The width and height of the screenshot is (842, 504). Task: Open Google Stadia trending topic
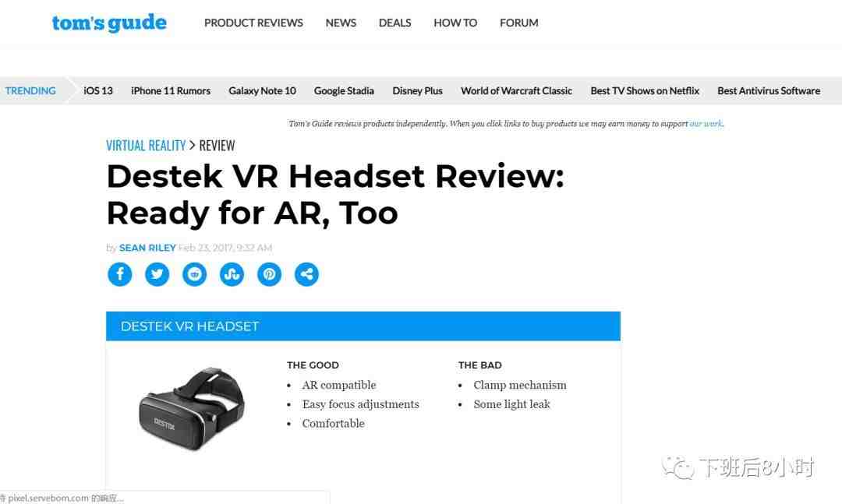click(344, 90)
